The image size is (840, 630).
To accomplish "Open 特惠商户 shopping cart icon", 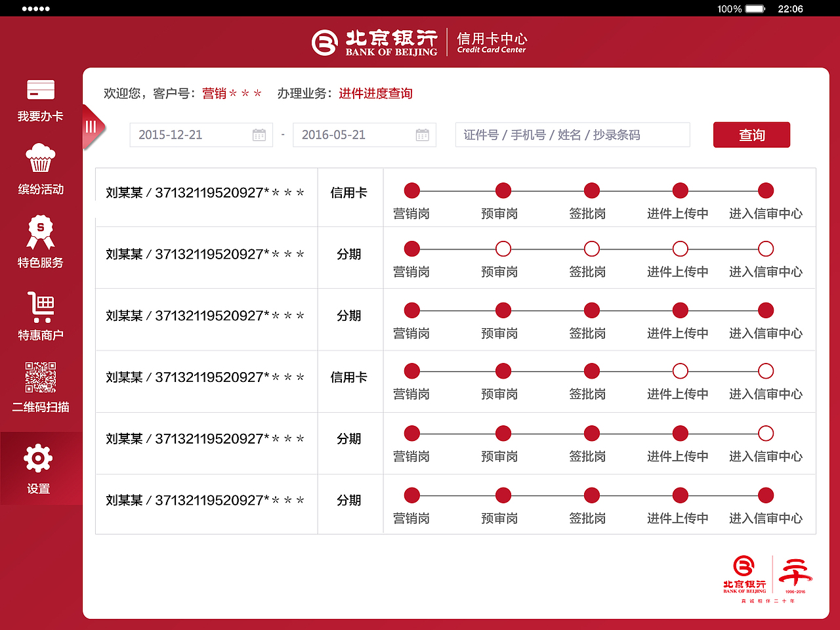I will 40,305.
